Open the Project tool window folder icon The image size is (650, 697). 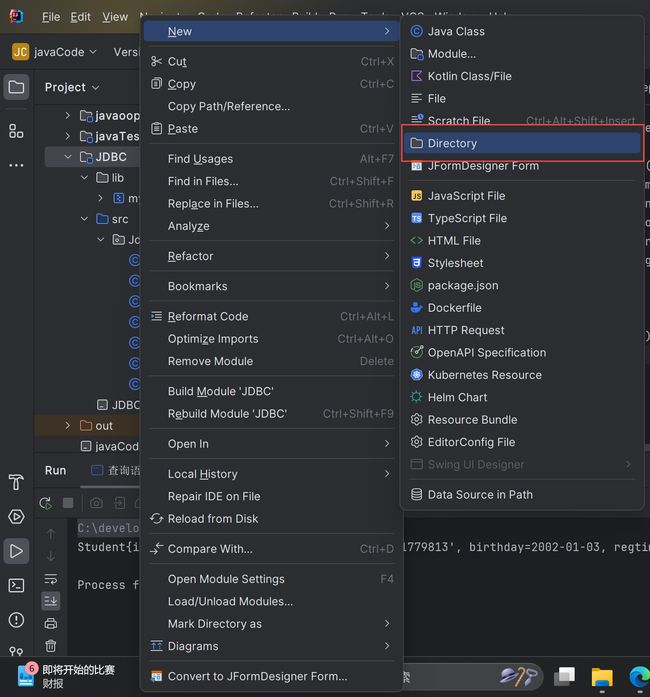[16, 87]
